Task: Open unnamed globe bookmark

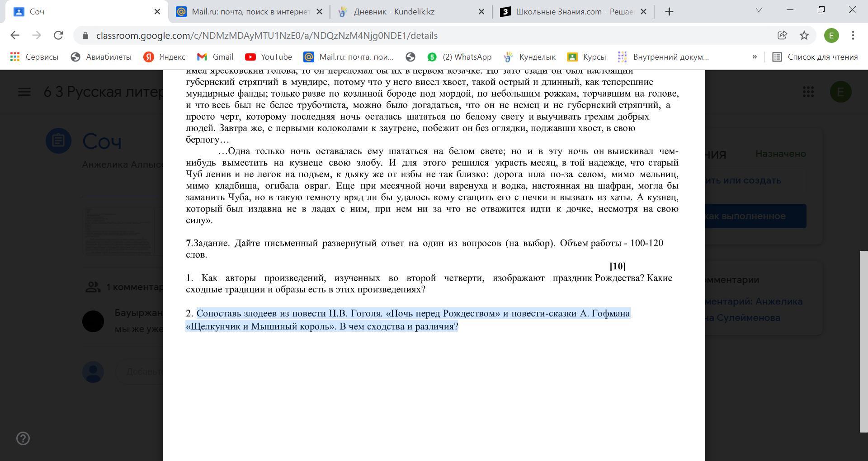Action: click(x=410, y=57)
